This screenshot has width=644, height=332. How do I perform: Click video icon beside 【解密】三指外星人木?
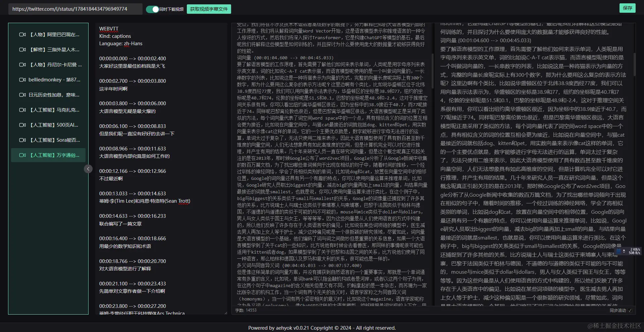coord(22,50)
